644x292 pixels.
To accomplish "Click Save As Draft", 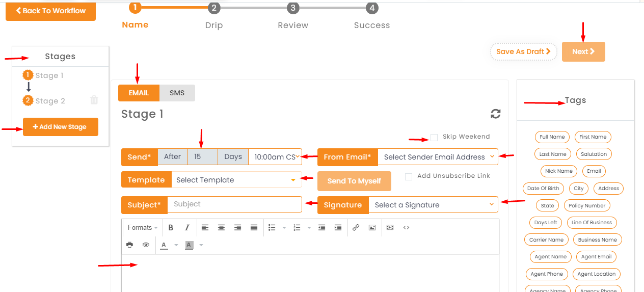I will point(524,51).
